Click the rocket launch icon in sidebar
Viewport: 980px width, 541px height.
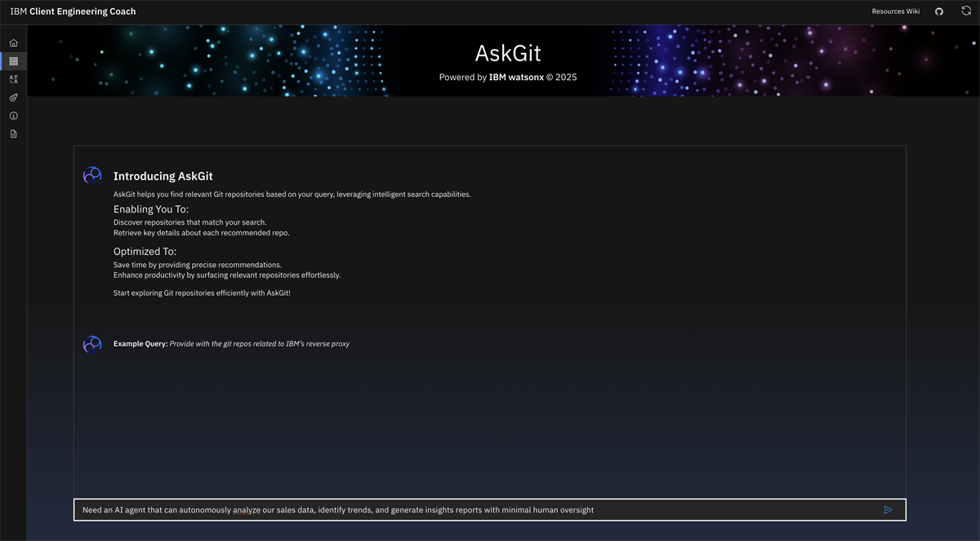pos(13,97)
